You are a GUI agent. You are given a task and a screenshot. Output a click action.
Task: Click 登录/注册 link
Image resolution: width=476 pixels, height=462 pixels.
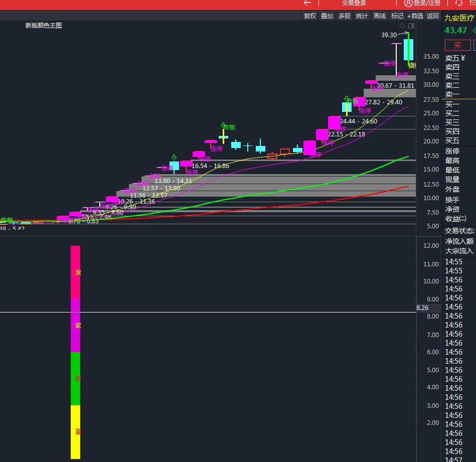(426, 3)
